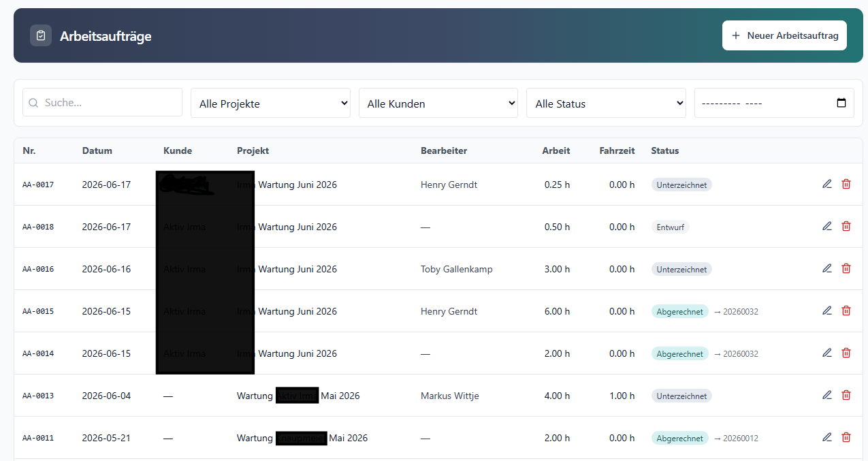Click date 2026-05-21 in row AA-0011
868x461 pixels.
106,438
